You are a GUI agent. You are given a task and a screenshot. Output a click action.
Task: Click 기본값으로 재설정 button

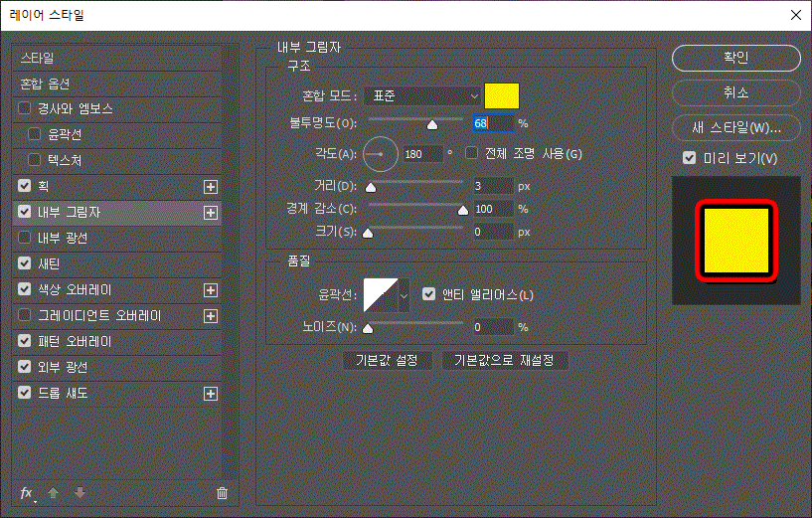pyautogui.click(x=505, y=361)
